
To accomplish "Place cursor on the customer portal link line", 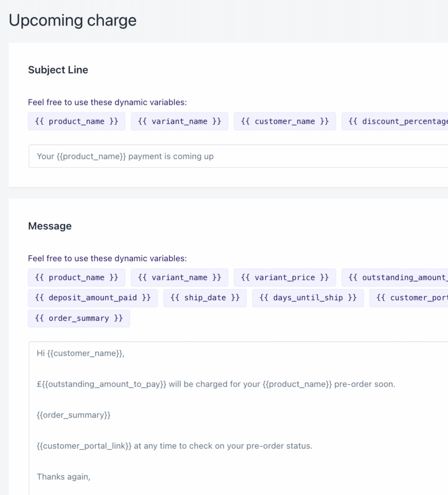I will coord(174,446).
